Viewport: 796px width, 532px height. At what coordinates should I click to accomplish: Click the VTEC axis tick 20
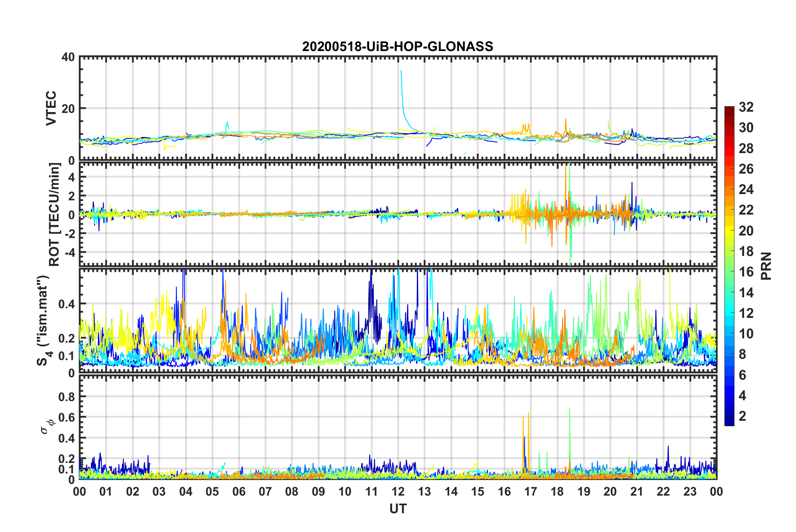pyautogui.click(x=68, y=108)
